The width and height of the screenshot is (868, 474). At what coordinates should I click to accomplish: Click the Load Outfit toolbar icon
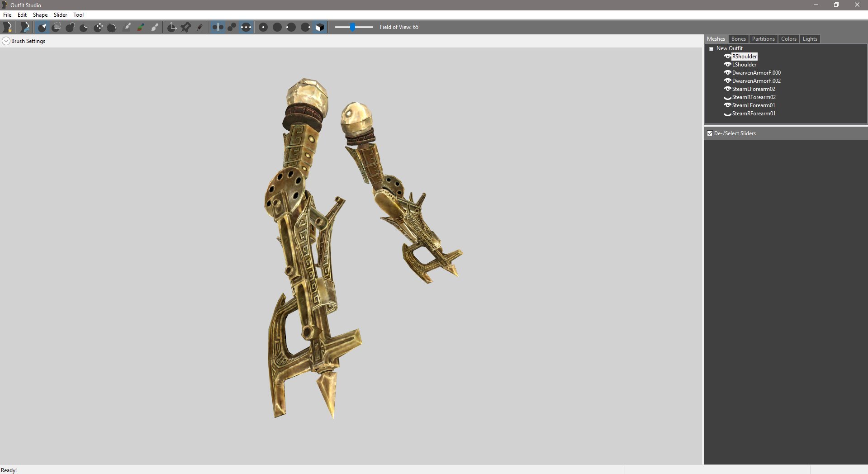(x=25, y=28)
